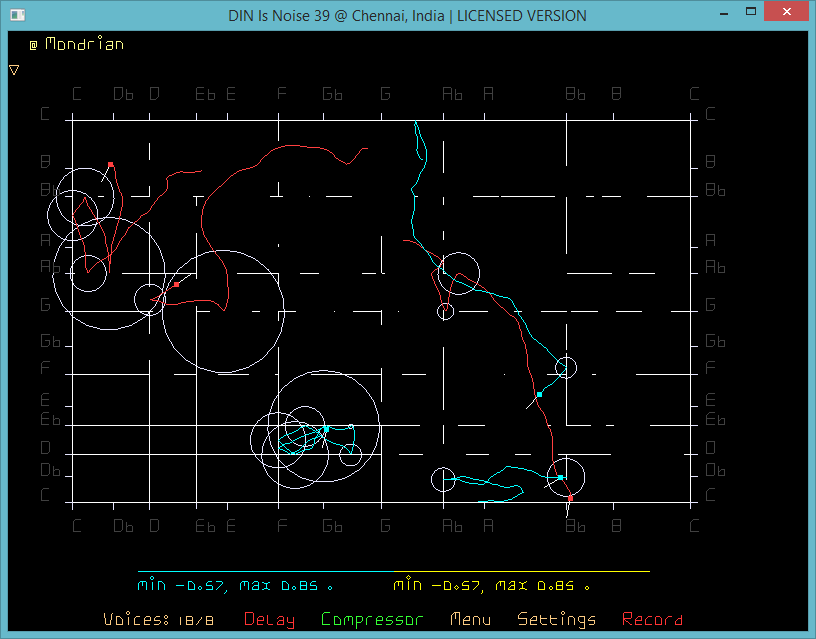Start recording with the Record button
Screen dimensions: 816x639
652,620
